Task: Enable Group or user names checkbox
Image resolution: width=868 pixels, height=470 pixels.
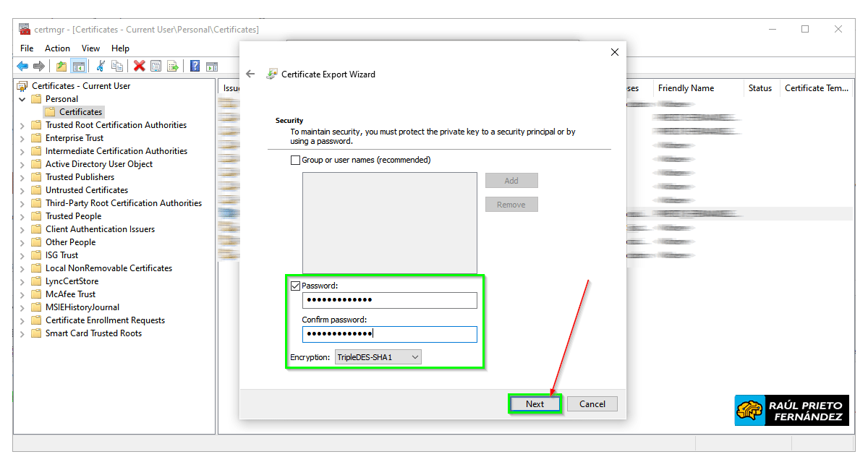Action: tap(295, 160)
